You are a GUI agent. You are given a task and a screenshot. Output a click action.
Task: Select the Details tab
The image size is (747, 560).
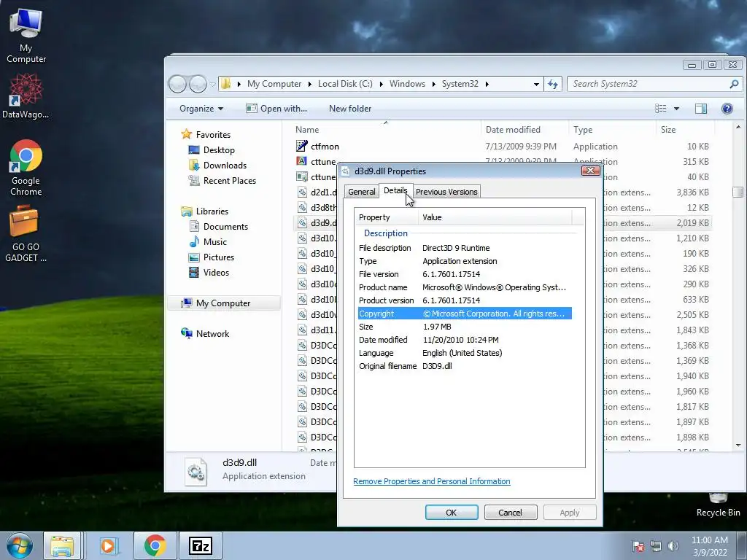(x=395, y=190)
